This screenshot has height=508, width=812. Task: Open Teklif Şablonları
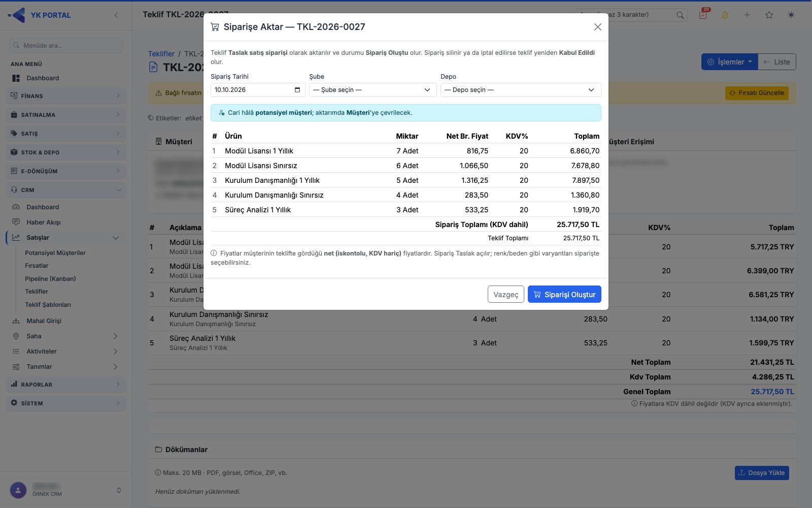(x=48, y=305)
